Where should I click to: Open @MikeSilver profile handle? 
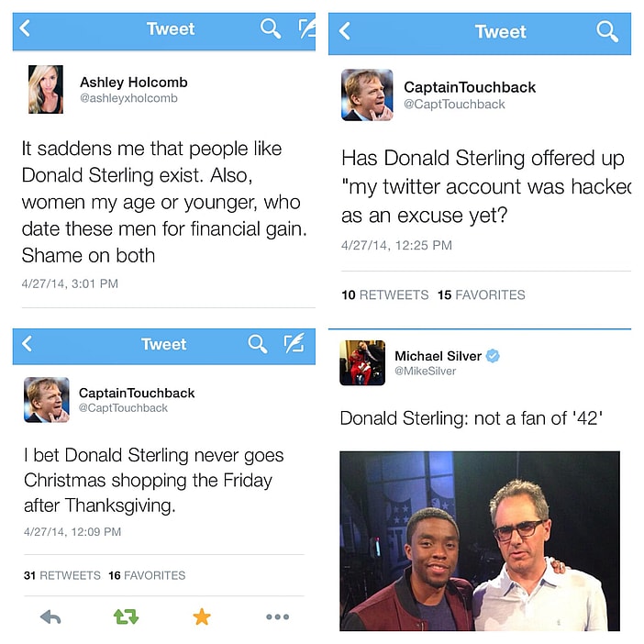[x=425, y=371]
